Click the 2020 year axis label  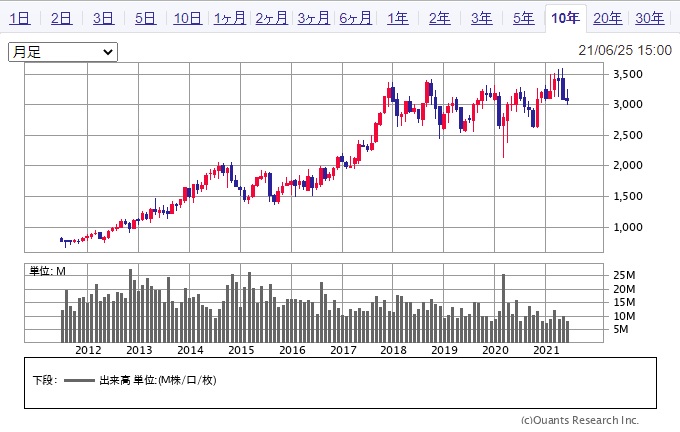pyautogui.click(x=495, y=350)
